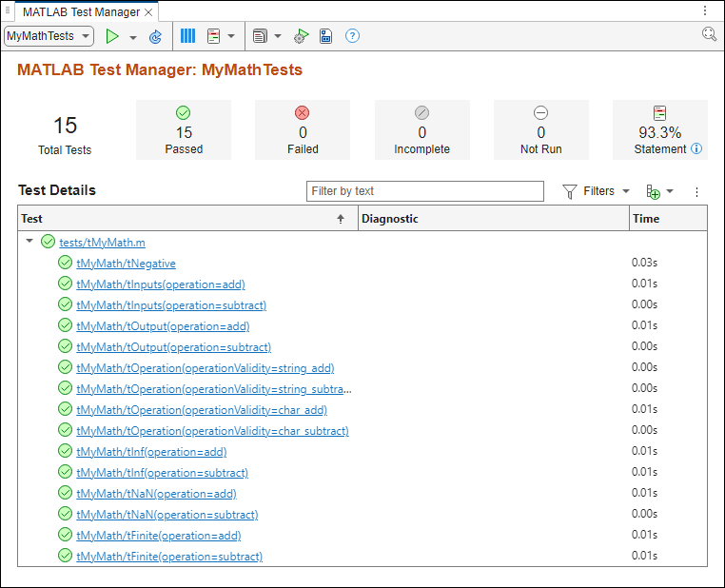The image size is (725, 588).
Task: Click the 0.03s time for tNegative
Action: click(644, 263)
